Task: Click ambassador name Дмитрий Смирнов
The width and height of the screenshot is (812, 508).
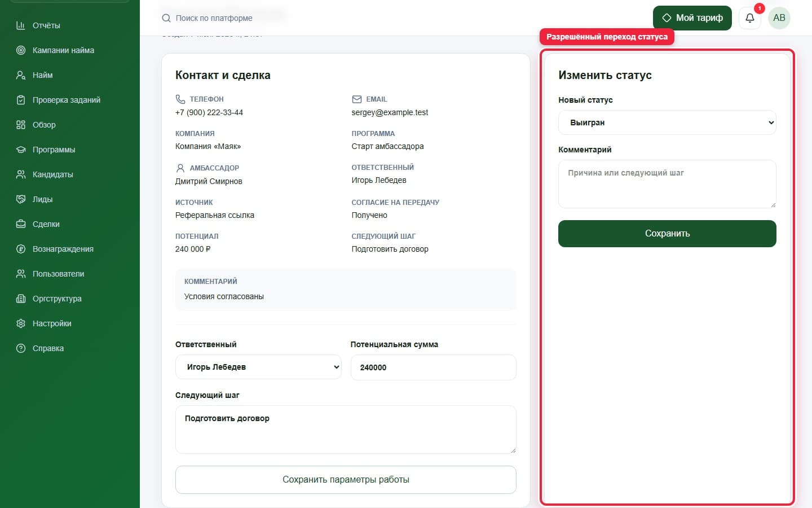Action: [209, 181]
